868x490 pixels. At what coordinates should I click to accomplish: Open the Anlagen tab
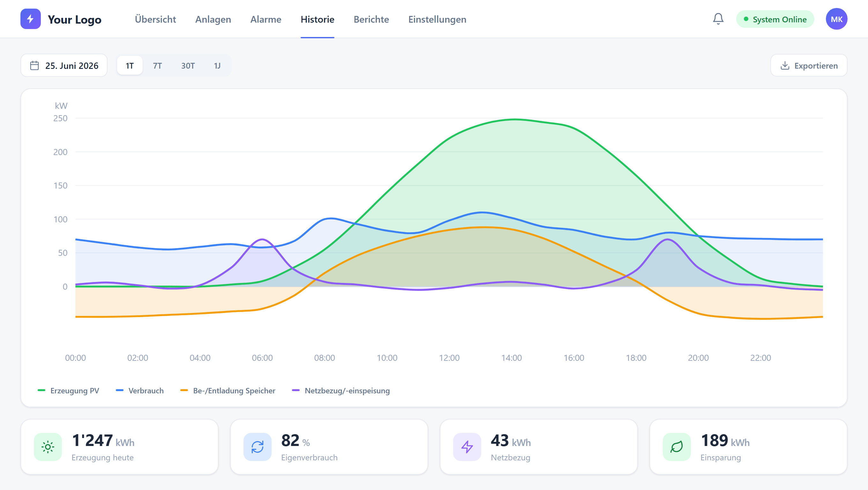[x=213, y=19]
